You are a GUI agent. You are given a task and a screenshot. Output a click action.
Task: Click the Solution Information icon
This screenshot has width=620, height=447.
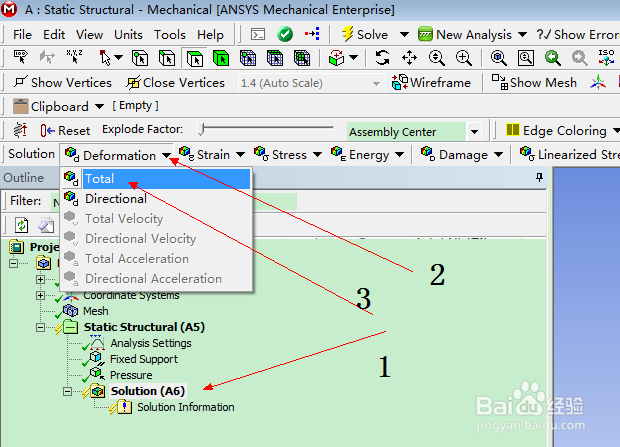click(x=124, y=407)
